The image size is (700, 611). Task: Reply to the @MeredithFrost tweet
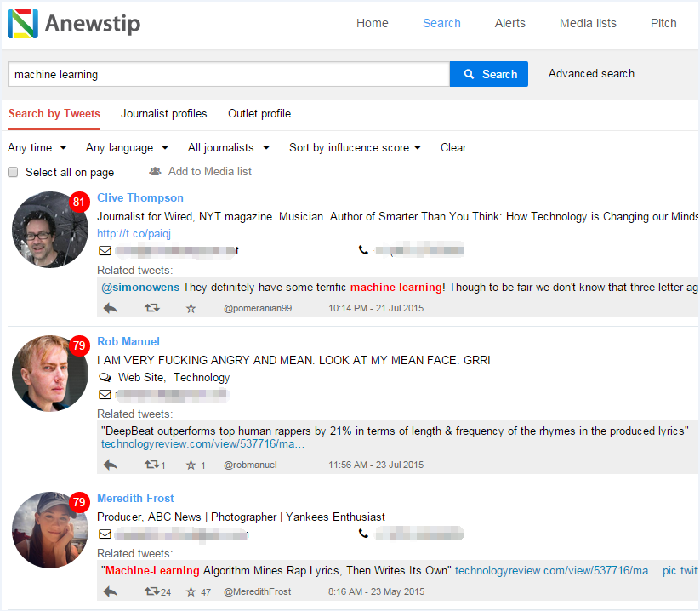(x=111, y=591)
